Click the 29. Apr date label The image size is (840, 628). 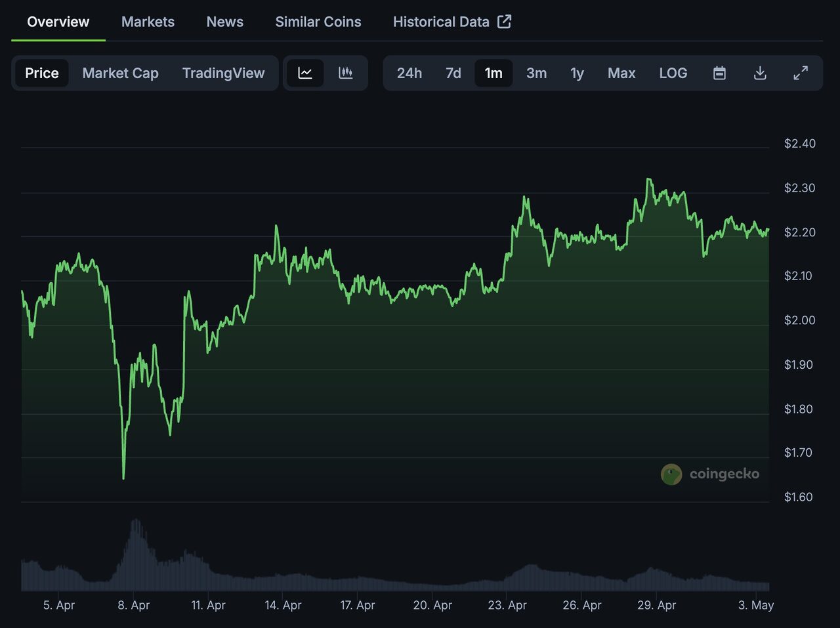(656, 605)
